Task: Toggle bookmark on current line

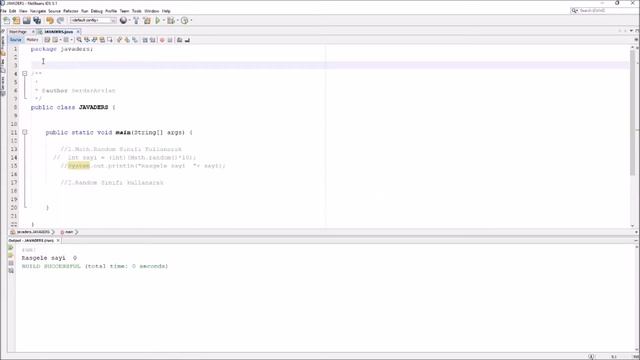Action: point(135,40)
